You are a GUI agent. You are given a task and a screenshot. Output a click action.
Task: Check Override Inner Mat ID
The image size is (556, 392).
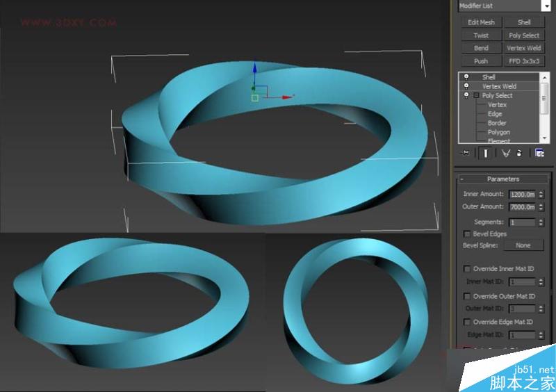click(x=467, y=269)
